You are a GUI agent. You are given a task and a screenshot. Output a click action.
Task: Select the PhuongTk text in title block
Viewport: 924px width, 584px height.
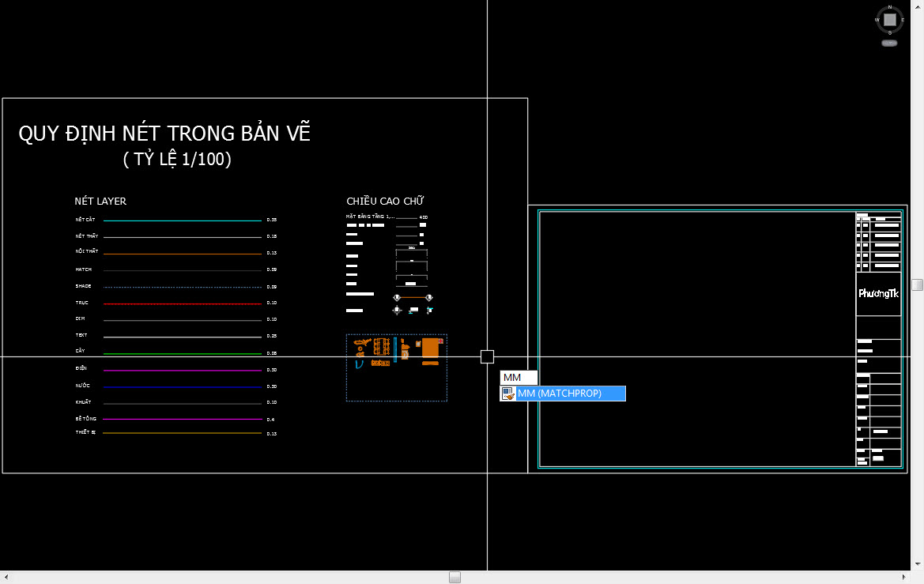(x=879, y=293)
